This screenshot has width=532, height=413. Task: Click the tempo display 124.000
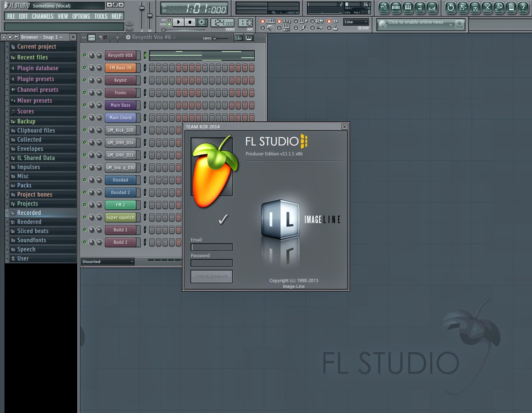tap(223, 23)
